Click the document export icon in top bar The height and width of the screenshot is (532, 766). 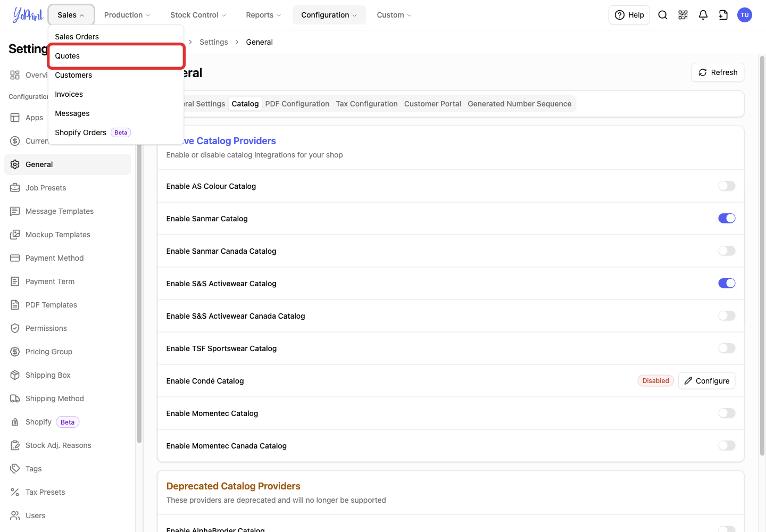pyautogui.click(x=723, y=15)
